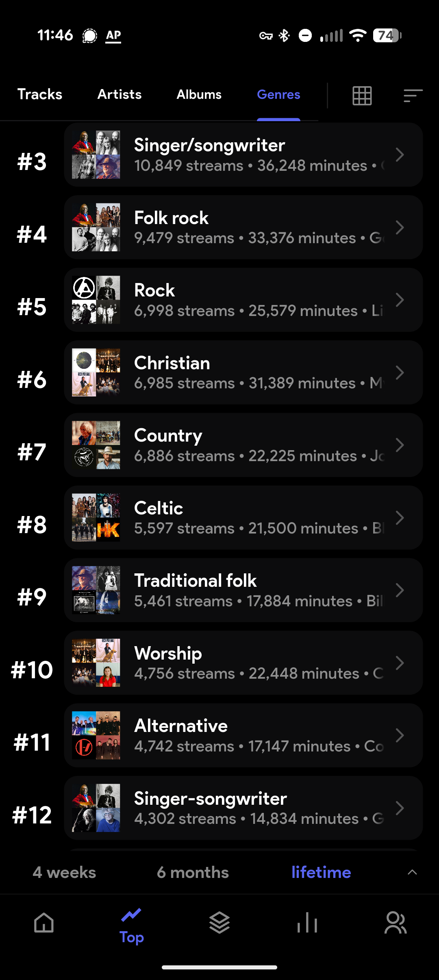This screenshot has width=439, height=980.
Task: Switch to the Tracks tab
Action: pos(40,94)
